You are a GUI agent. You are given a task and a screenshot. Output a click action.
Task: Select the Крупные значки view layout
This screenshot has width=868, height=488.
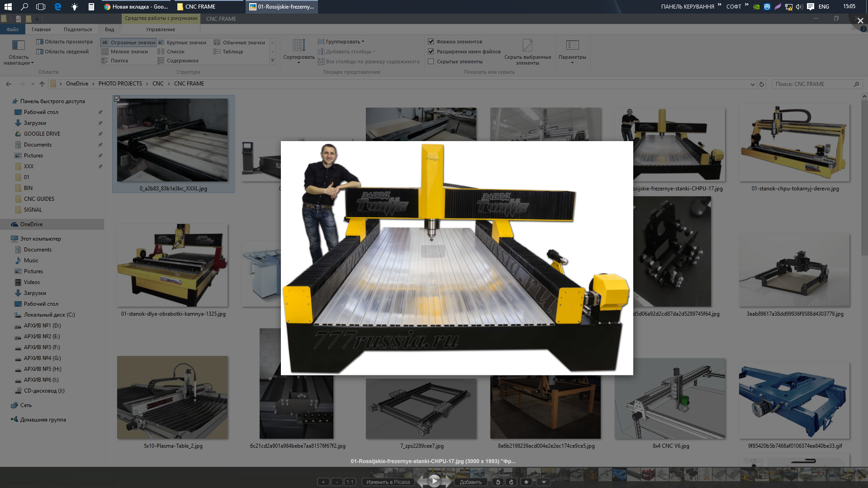[182, 43]
